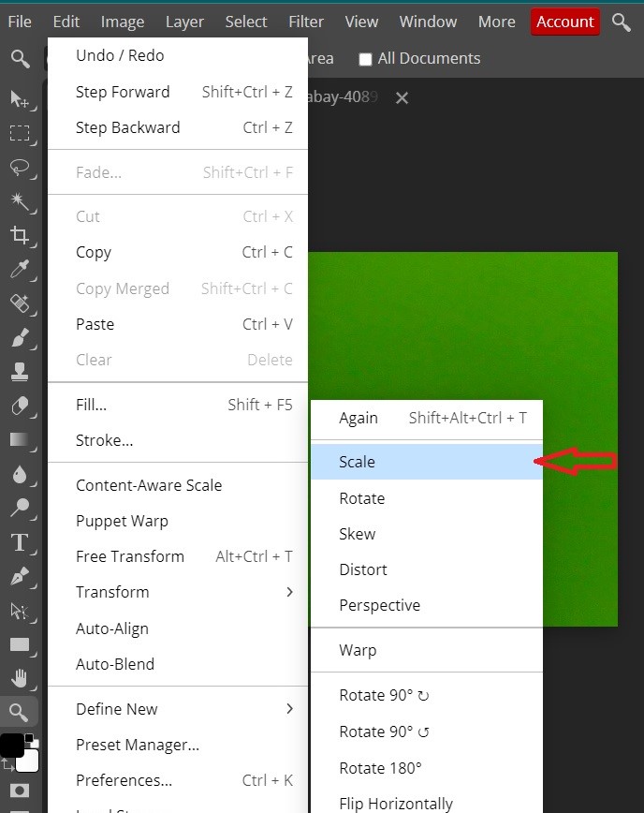This screenshot has height=813, width=644.
Task: Select the Clone Stamp tool
Action: click(x=21, y=372)
